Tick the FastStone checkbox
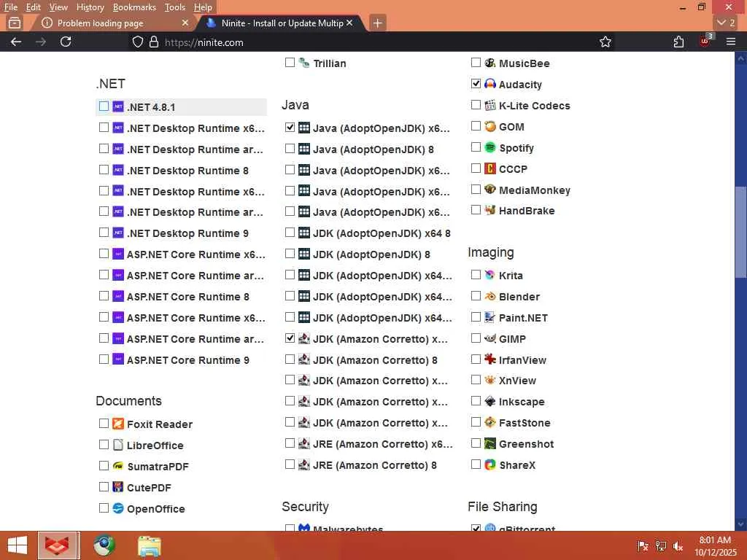The image size is (747, 560). pos(476,422)
